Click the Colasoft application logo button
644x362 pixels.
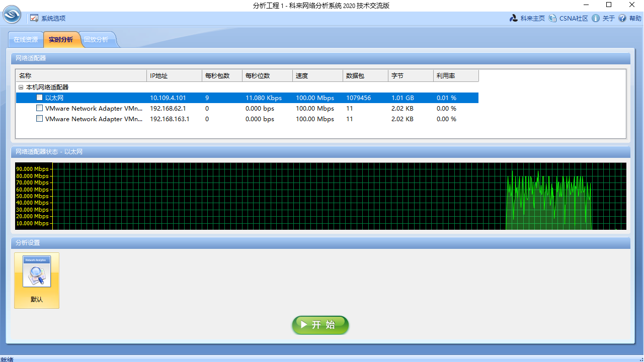point(12,15)
